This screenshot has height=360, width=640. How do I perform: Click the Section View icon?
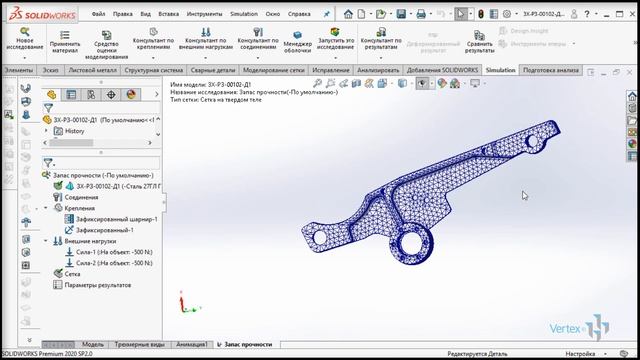point(356,84)
